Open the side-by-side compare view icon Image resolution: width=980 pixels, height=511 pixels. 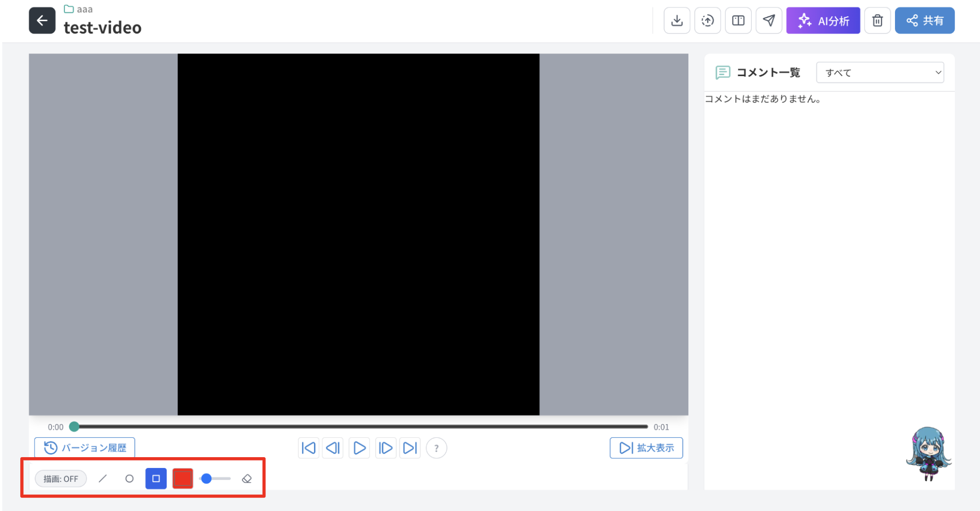[x=738, y=20]
